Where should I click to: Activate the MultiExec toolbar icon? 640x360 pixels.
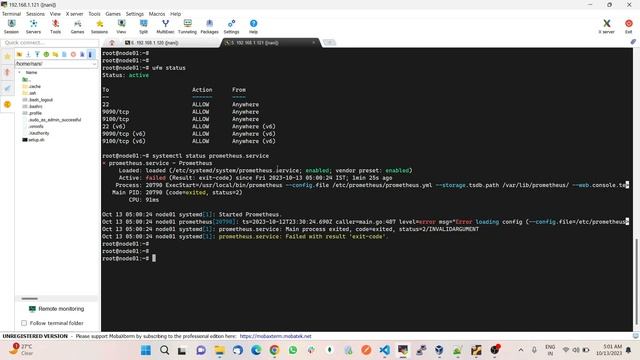(165, 27)
